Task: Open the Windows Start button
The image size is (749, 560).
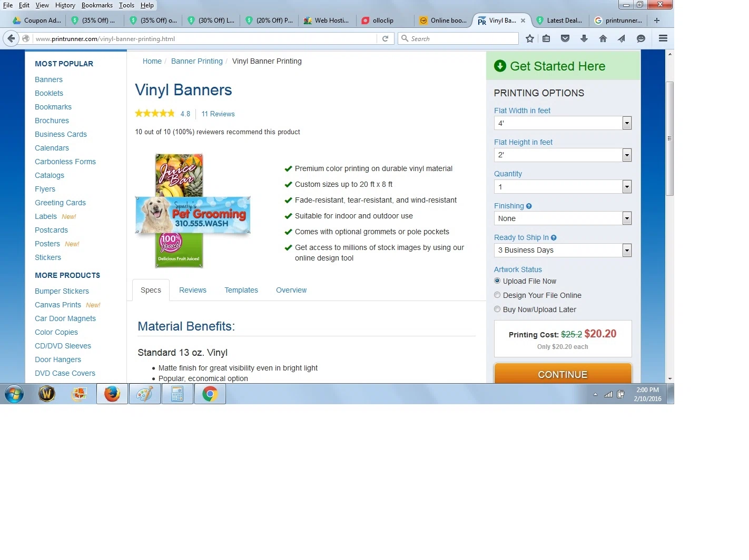Action: point(14,394)
